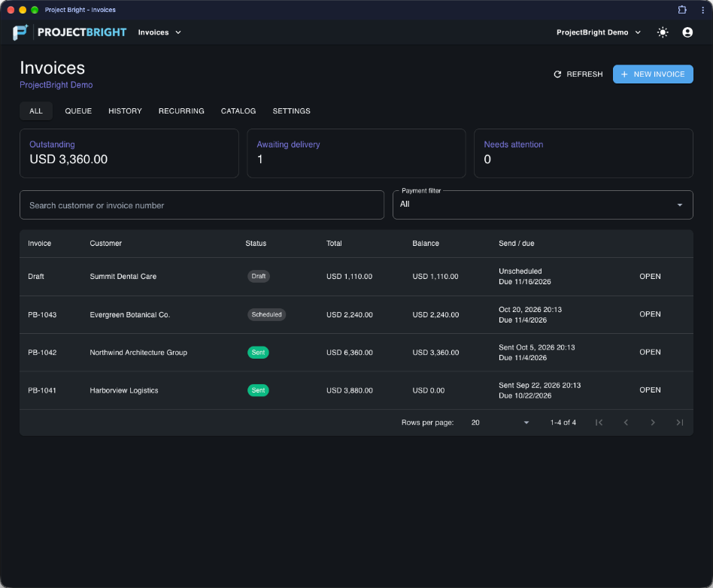The image size is (713, 588).
Task: Click the Outstanding USD 3,360.00 card
Action: click(129, 153)
